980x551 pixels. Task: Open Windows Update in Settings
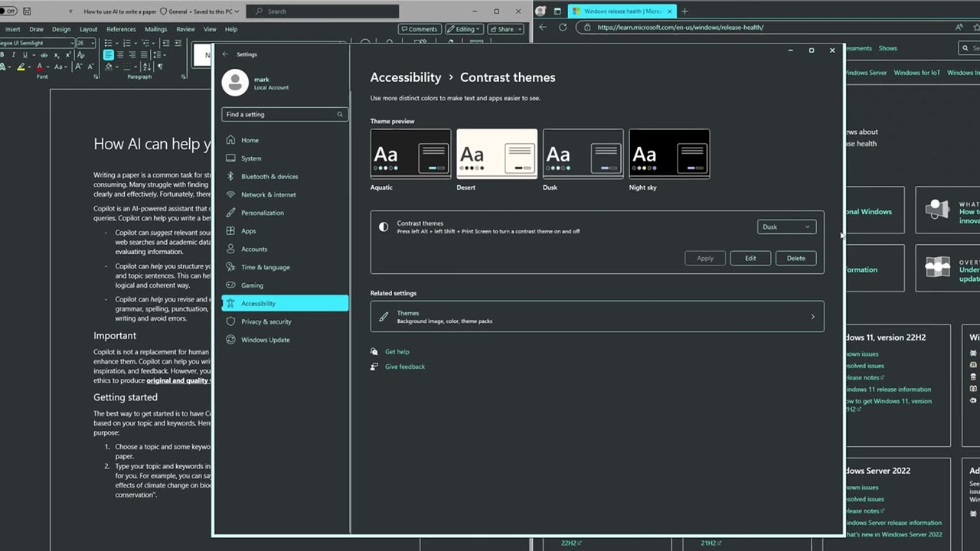coord(285,340)
